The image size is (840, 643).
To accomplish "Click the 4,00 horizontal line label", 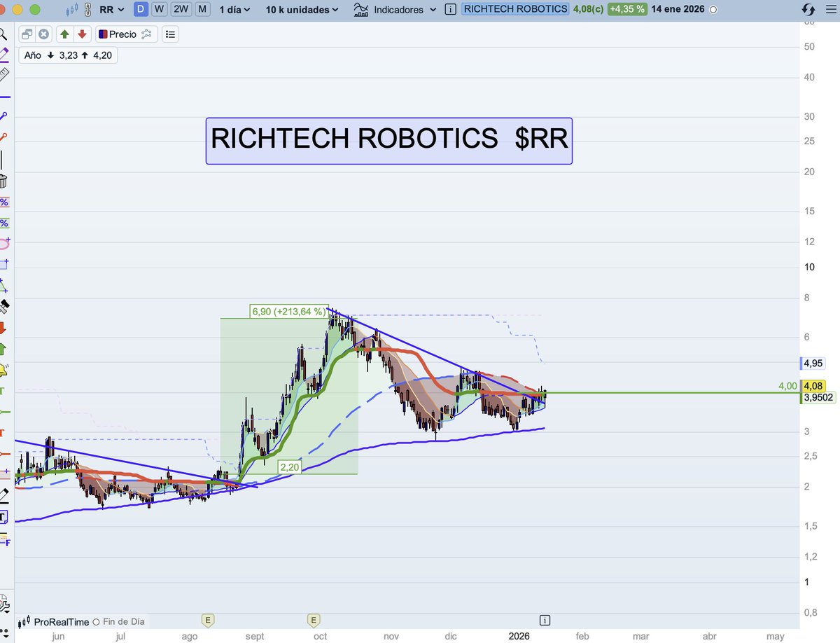I will (787, 386).
